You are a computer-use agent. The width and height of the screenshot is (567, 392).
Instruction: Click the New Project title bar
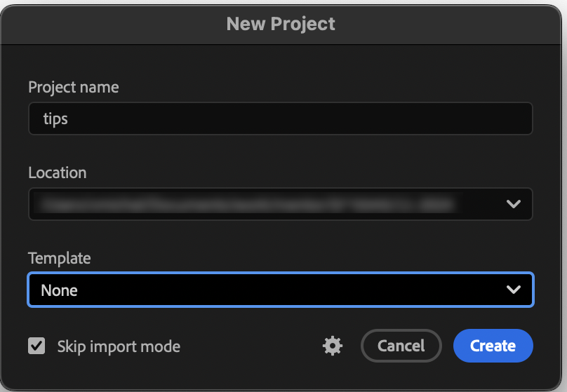click(x=281, y=24)
